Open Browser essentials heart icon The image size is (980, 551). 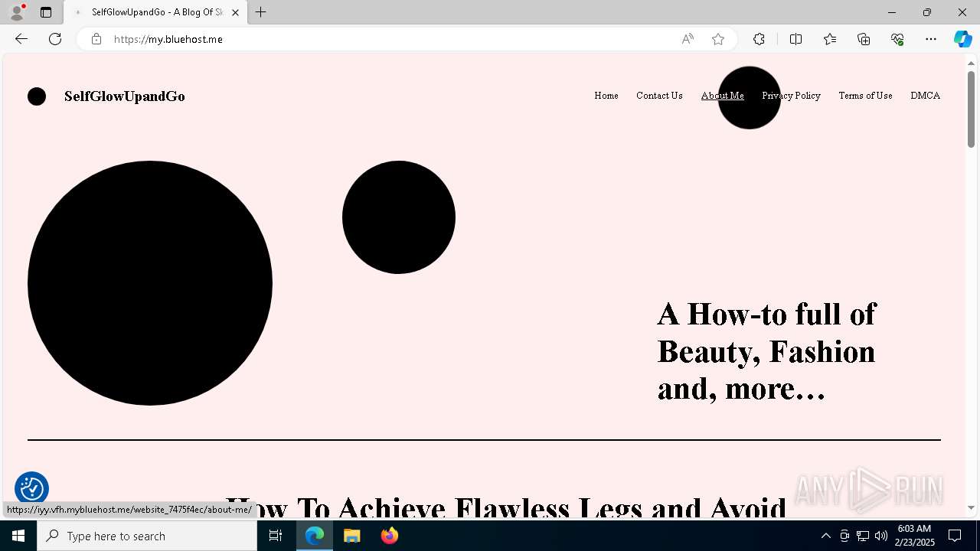coord(897,39)
